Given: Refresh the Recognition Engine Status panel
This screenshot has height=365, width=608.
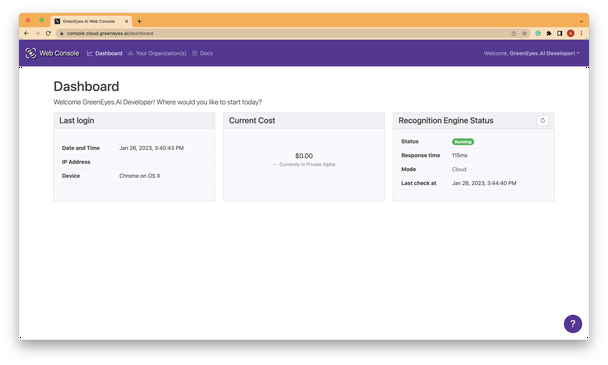Looking at the screenshot, I should click(542, 121).
